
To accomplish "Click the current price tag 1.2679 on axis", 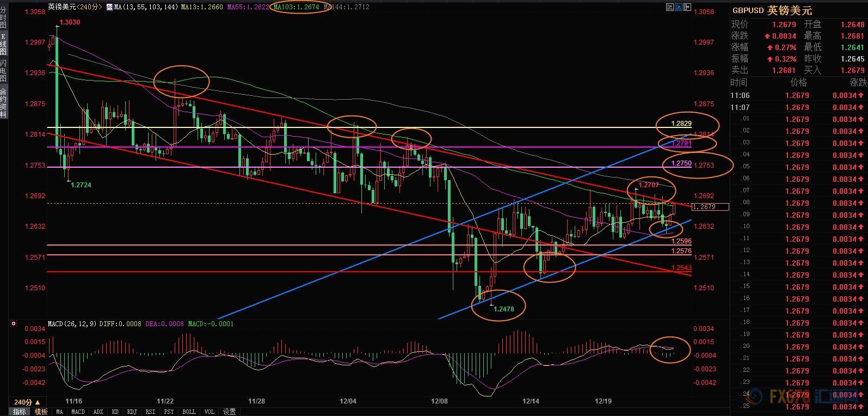I will (710, 207).
